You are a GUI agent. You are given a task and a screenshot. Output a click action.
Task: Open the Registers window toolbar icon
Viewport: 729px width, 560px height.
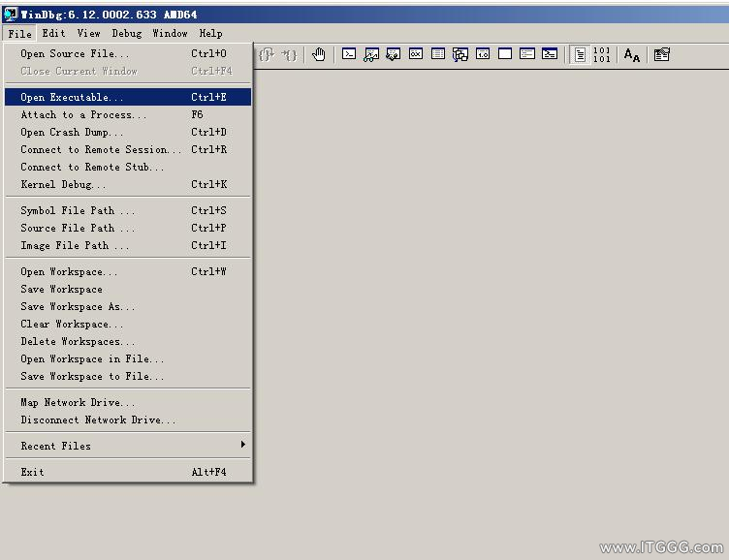tap(416, 54)
